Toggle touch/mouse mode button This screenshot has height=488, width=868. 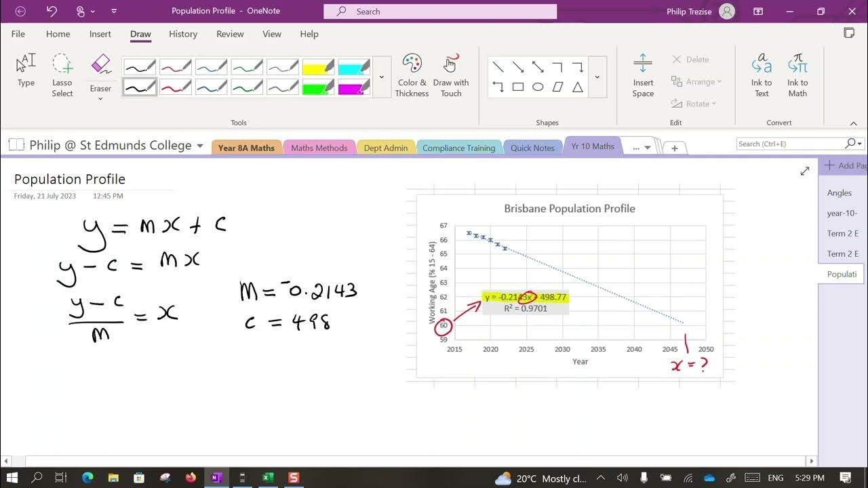click(81, 11)
